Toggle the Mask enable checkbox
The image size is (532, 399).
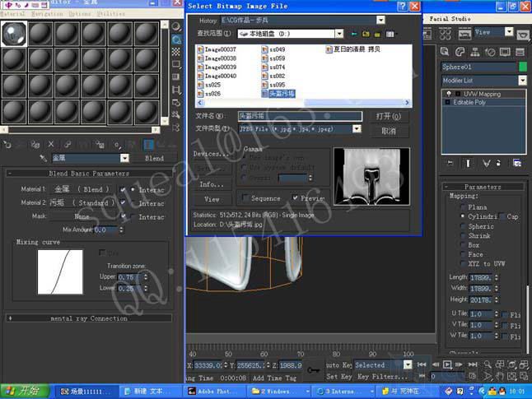(x=123, y=216)
